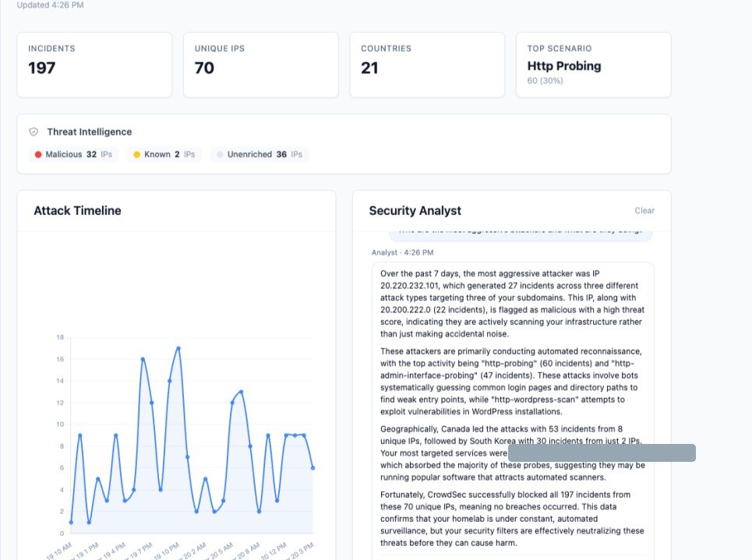The image size is (752, 560).
Task: Select the Known 2 IPs chip
Action: point(164,154)
